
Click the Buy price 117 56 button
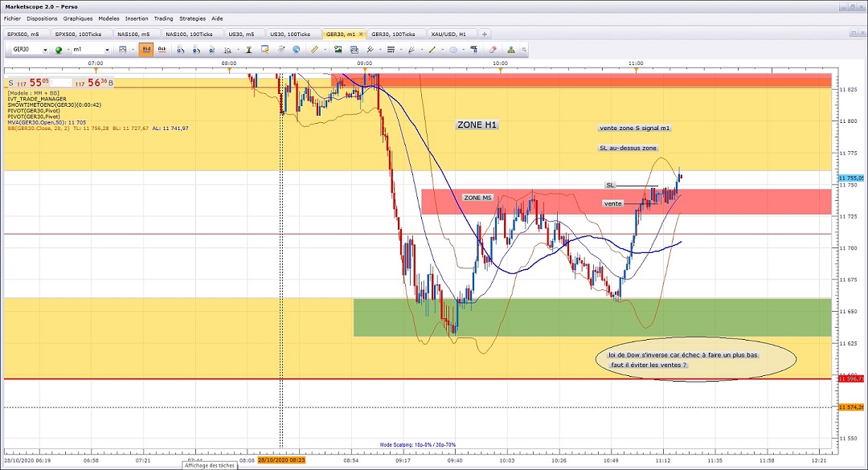pyautogui.click(x=94, y=83)
